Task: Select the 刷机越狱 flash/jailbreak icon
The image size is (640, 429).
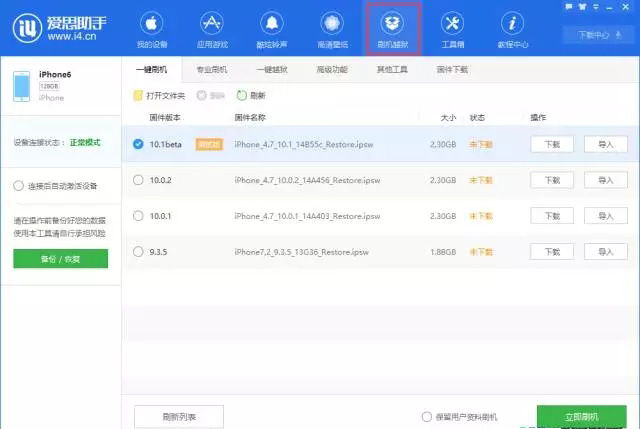Action: (393, 24)
